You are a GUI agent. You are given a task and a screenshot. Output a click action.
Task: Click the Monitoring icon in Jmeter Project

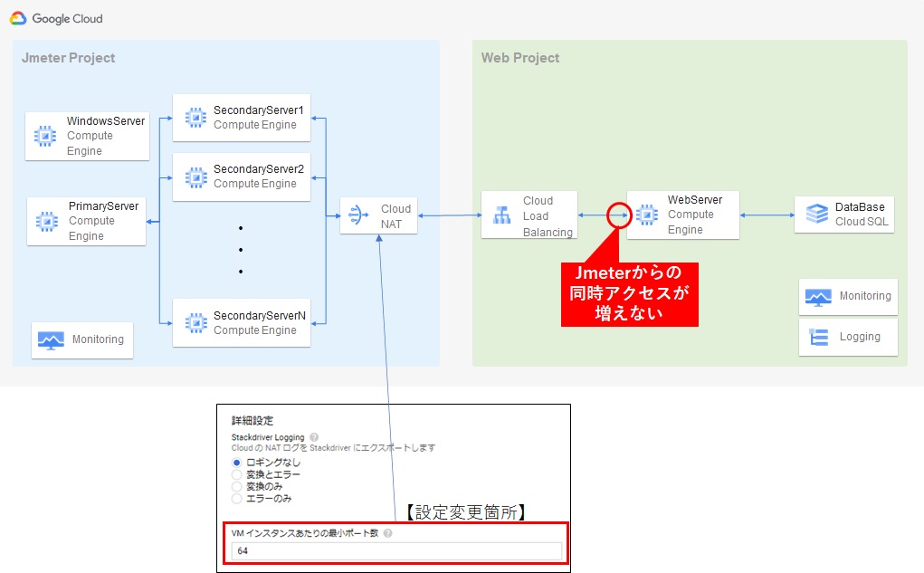click(x=51, y=340)
